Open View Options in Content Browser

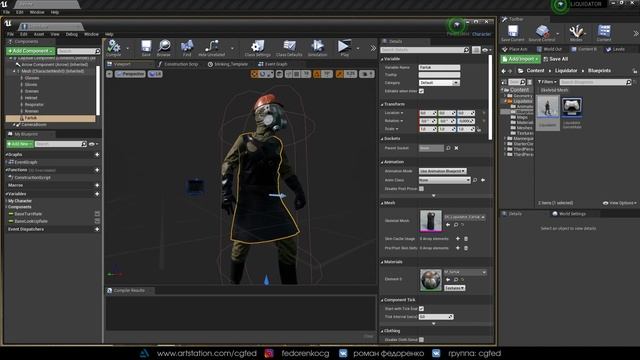pyautogui.click(x=620, y=203)
